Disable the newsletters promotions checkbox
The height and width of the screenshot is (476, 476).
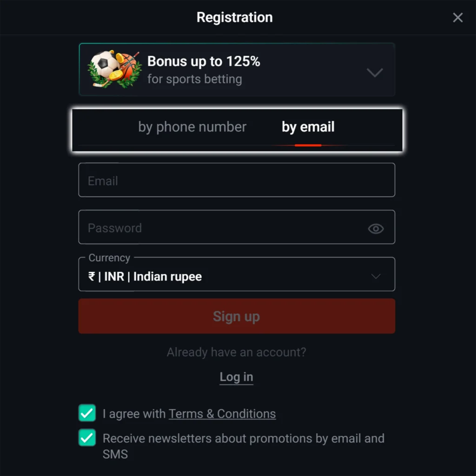[87, 438]
